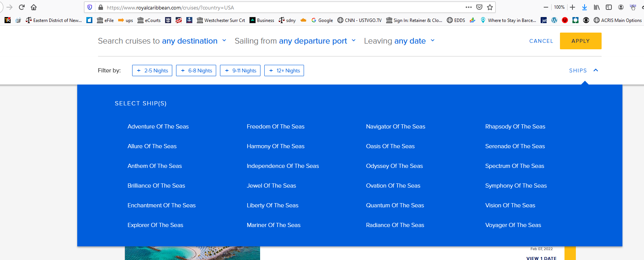Reset the 100% zoom level

coord(559,7)
